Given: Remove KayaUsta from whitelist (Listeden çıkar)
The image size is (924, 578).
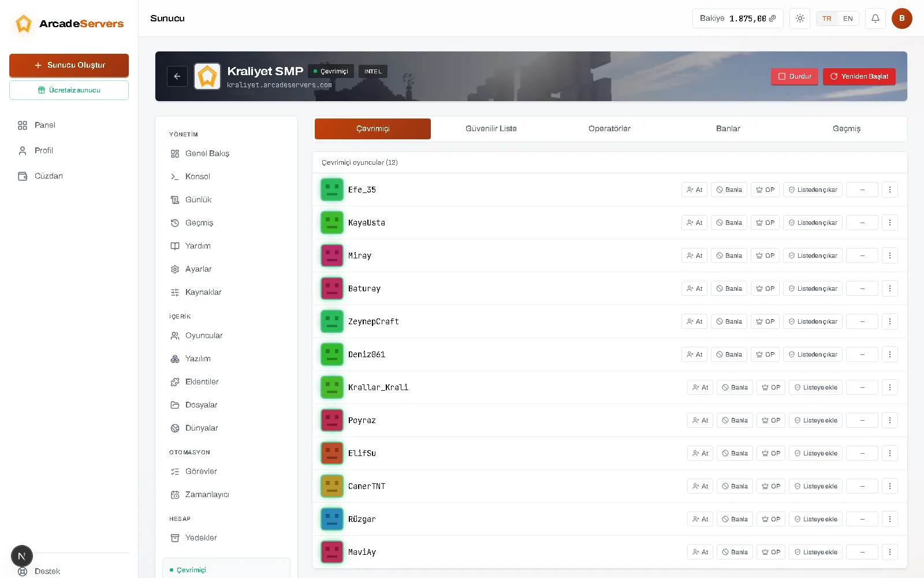Looking at the screenshot, I should click(x=813, y=223).
